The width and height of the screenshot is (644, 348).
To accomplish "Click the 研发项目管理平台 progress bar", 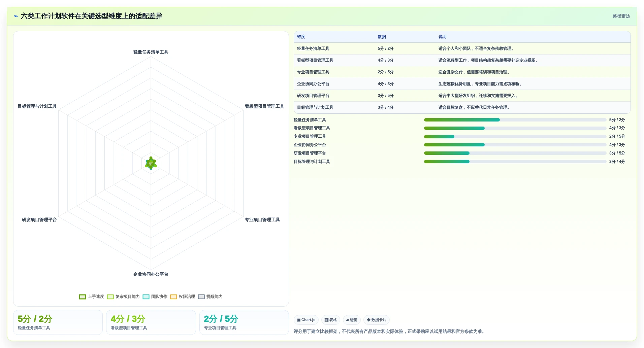I will point(515,153).
